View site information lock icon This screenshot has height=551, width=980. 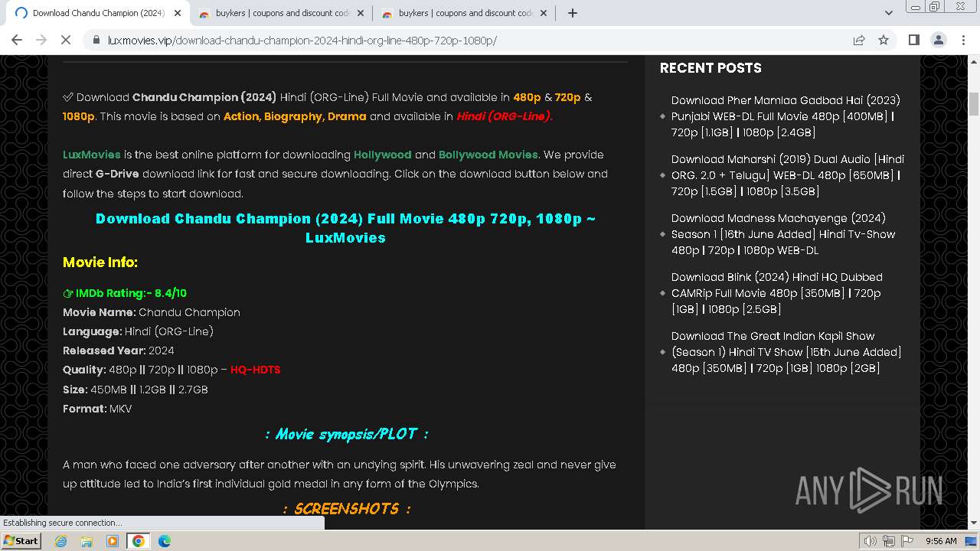click(x=96, y=40)
